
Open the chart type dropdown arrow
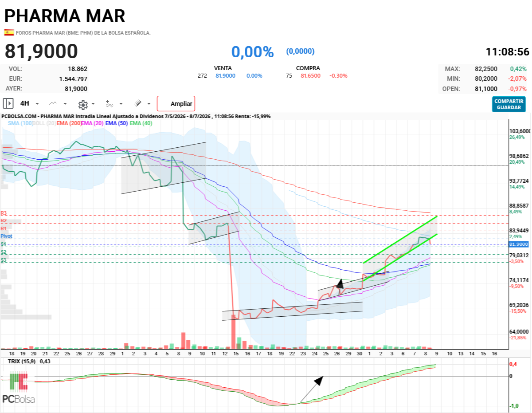(x=65, y=104)
